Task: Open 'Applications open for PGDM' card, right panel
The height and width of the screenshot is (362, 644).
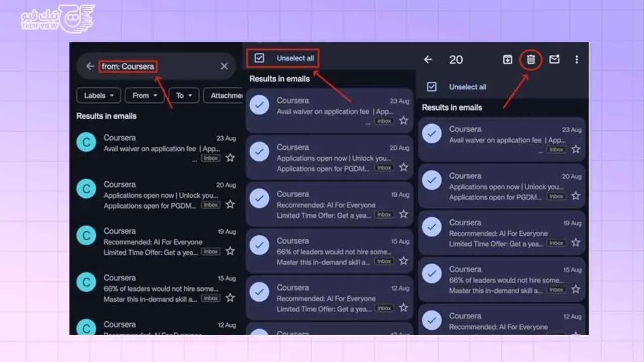Action: [x=502, y=186]
